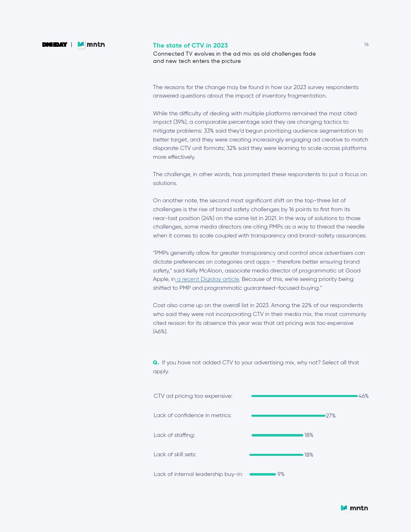
Task: Click the label Lack of internal leadership buy-in
Action: pyautogui.click(x=198, y=474)
